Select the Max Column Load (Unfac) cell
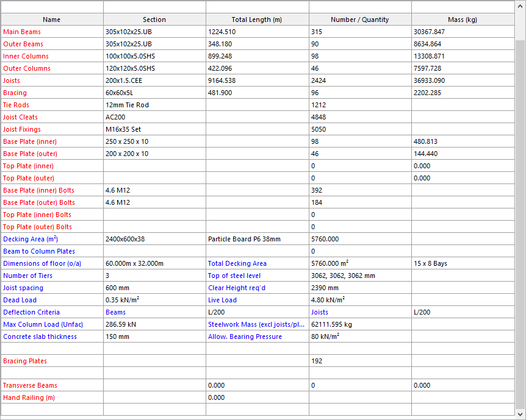Viewport: 526px width, 420px height. (52, 324)
